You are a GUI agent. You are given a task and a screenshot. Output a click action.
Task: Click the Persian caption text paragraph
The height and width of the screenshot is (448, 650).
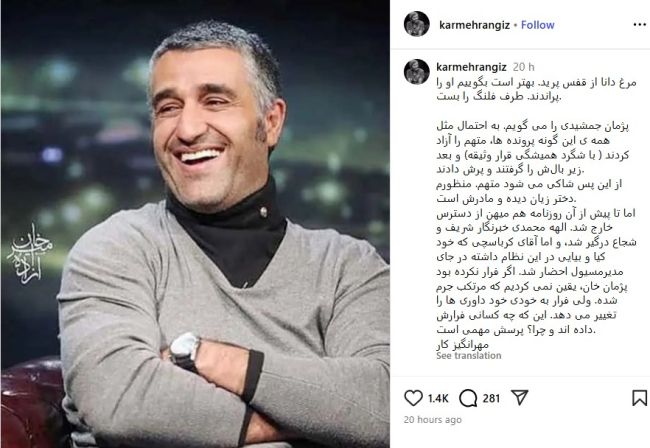(x=536, y=213)
